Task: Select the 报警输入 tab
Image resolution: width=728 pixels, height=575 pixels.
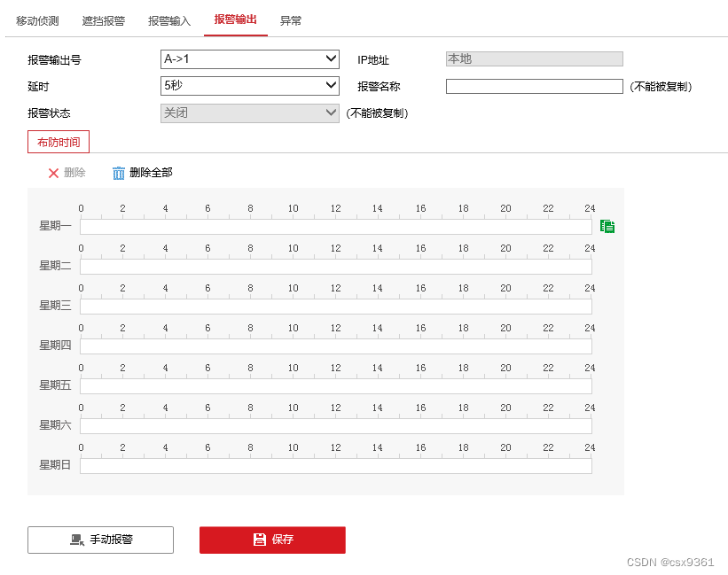Action: (x=169, y=21)
